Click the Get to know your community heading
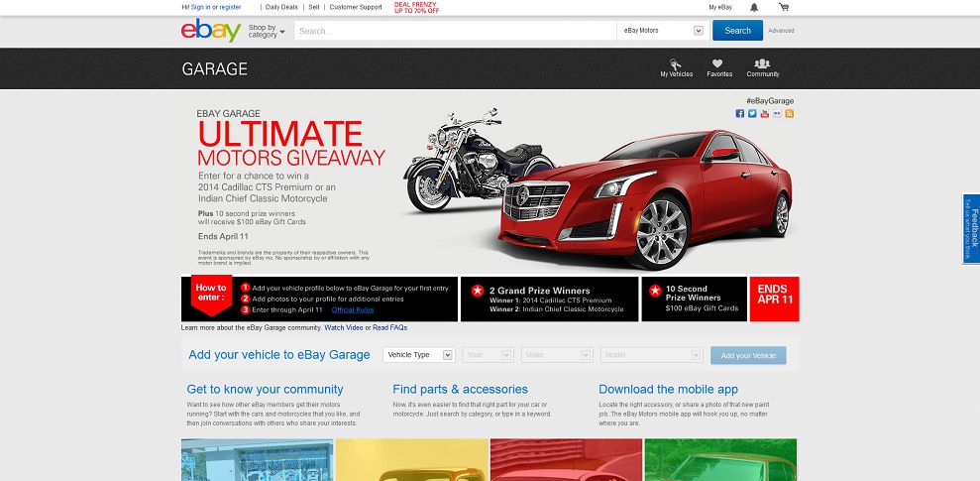The width and height of the screenshot is (980, 481). 265,389
